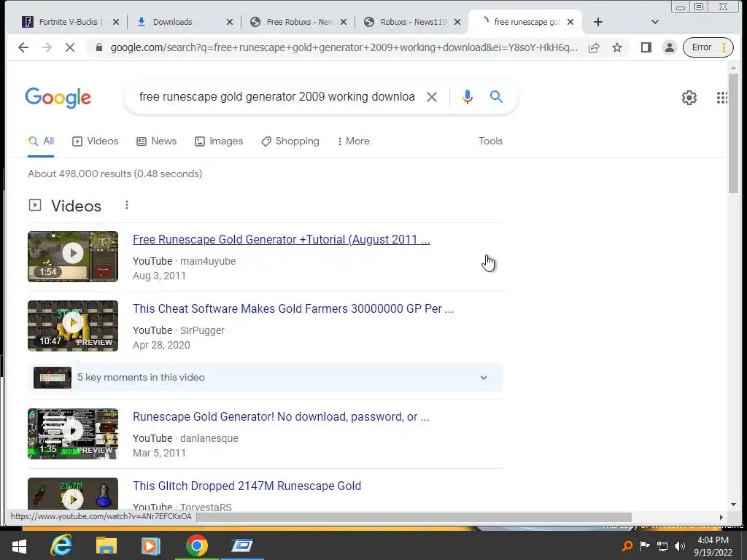This screenshot has width=747, height=560.
Task: Bookmark this page with star icon
Action: (x=617, y=47)
